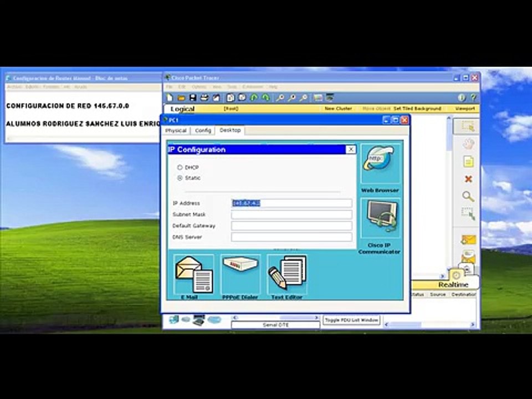Click the Set Tiled Background button
Image resolution: width=532 pixels, height=399 pixels.
point(417,109)
